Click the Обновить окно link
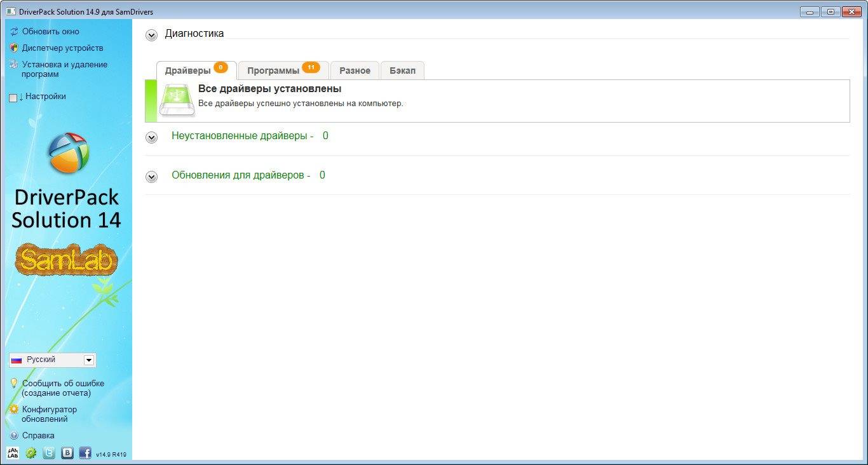This screenshot has width=868, height=465. click(x=51, y=31)
